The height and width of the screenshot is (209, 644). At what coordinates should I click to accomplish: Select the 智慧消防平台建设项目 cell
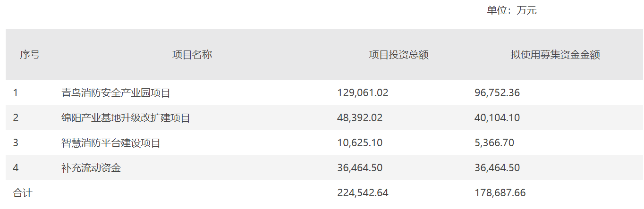[111, 143]
